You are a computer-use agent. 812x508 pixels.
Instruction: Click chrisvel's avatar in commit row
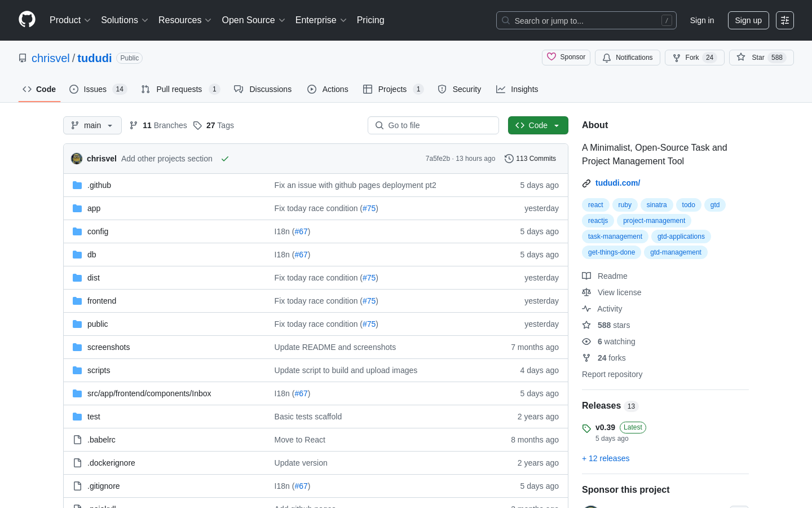point(77,159)
